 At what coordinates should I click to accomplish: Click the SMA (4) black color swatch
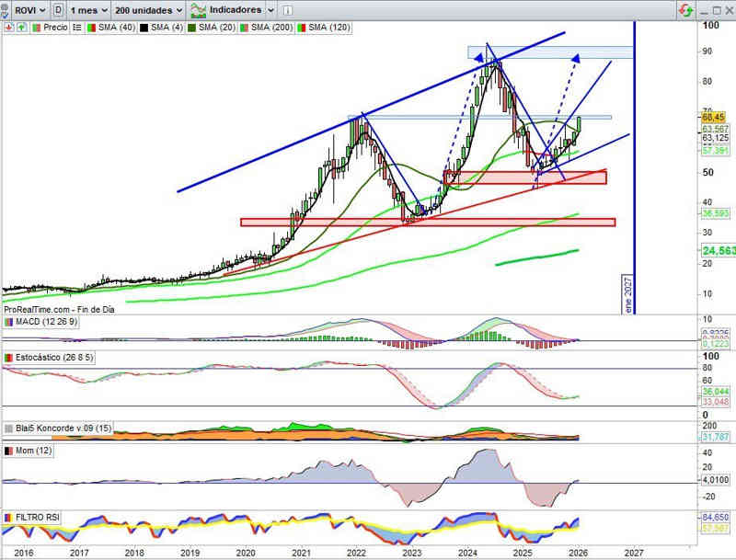pyautogui.click(x=144, y=28)
